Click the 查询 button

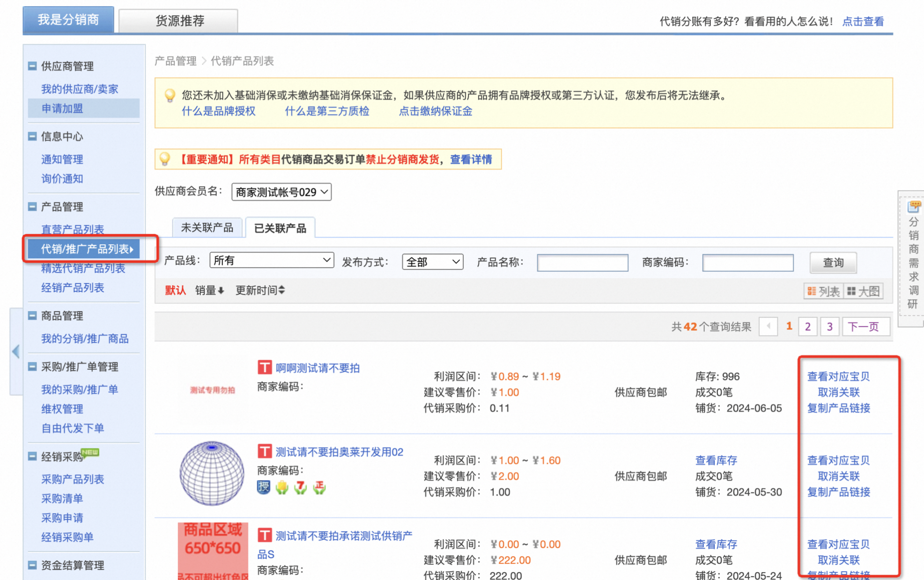833,263
